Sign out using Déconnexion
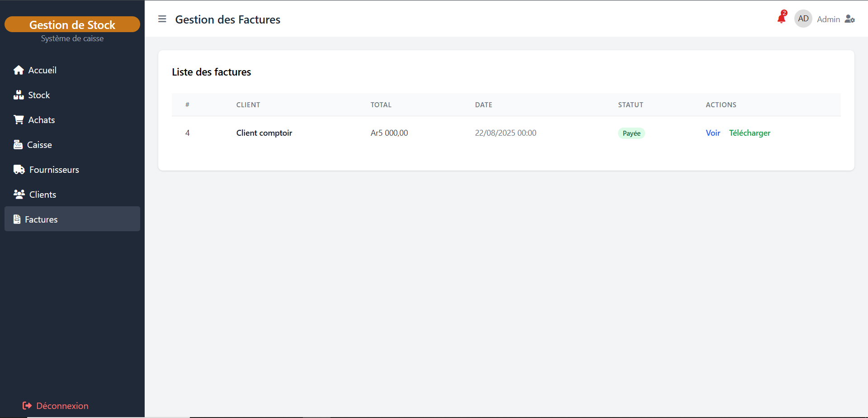Viewport: 868px width, 418px height. coord(62,406)
